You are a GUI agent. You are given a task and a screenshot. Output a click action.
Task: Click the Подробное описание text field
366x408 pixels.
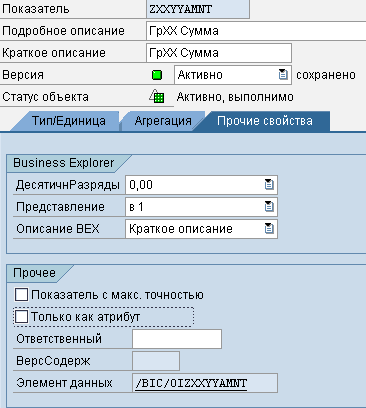[256, 31]
